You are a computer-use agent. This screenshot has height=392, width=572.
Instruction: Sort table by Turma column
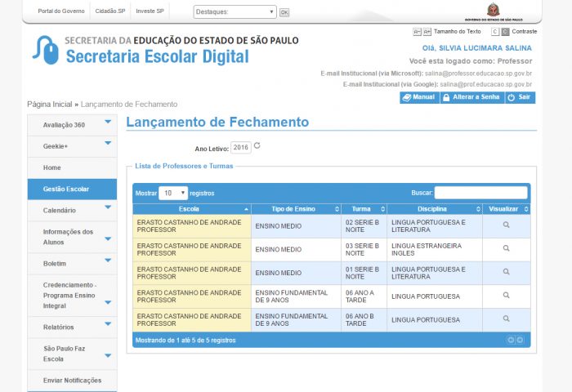364,209
